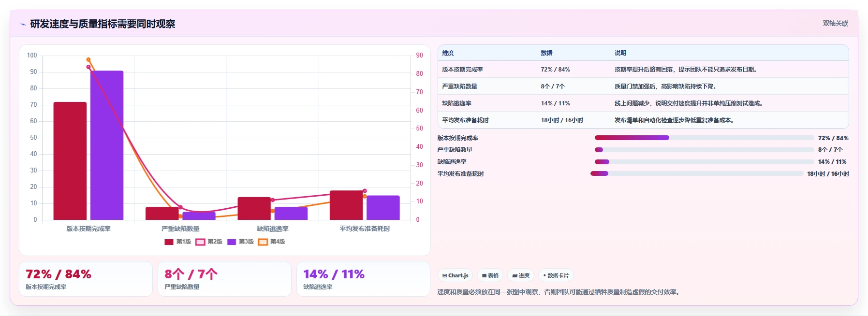Click the description starting 按期率提升后略有回落
Image resolution: width=868 pixels, height=316 pixels.
tap(686, 70)
